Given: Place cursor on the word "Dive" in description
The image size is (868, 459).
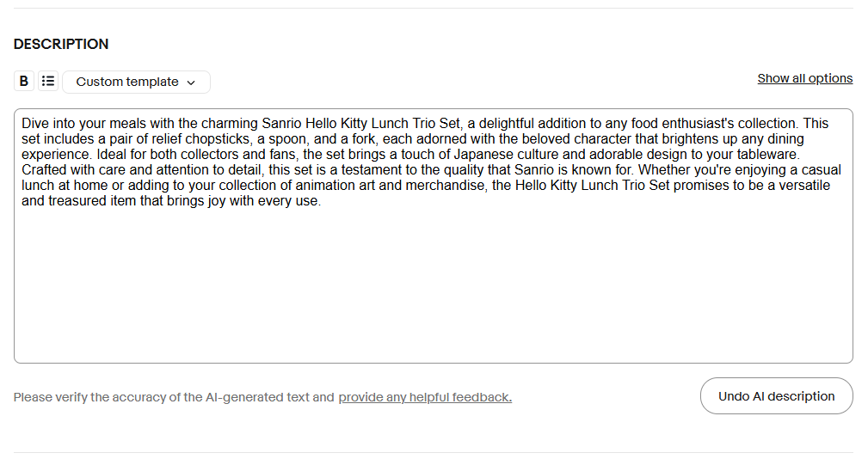Looking at the screenshot, I should [x=35, y=124].
